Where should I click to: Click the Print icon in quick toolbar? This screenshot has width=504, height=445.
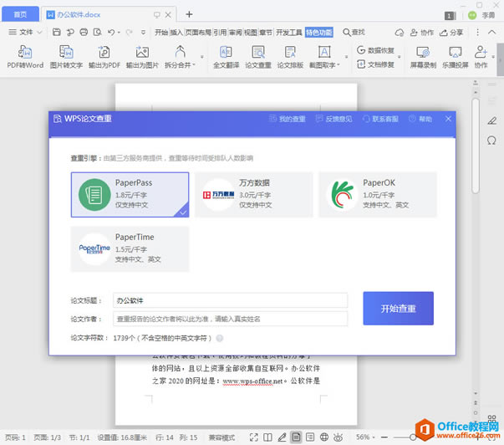point(84,32)
